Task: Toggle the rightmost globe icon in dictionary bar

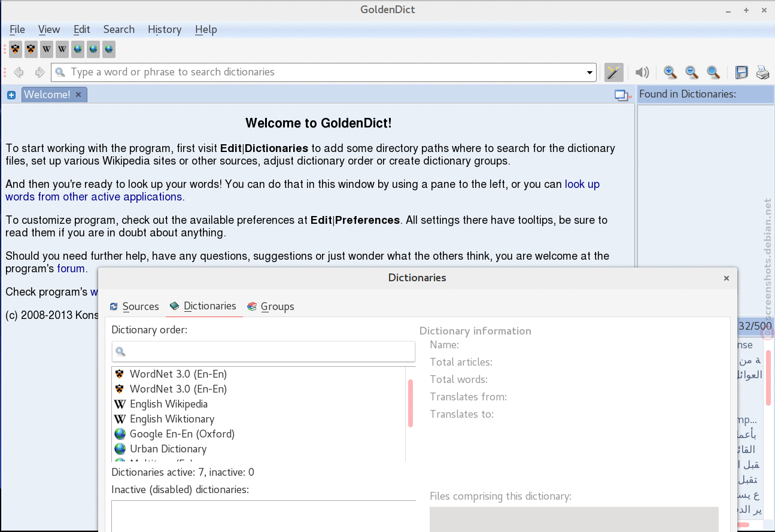Action: click(x=109, y=49)
